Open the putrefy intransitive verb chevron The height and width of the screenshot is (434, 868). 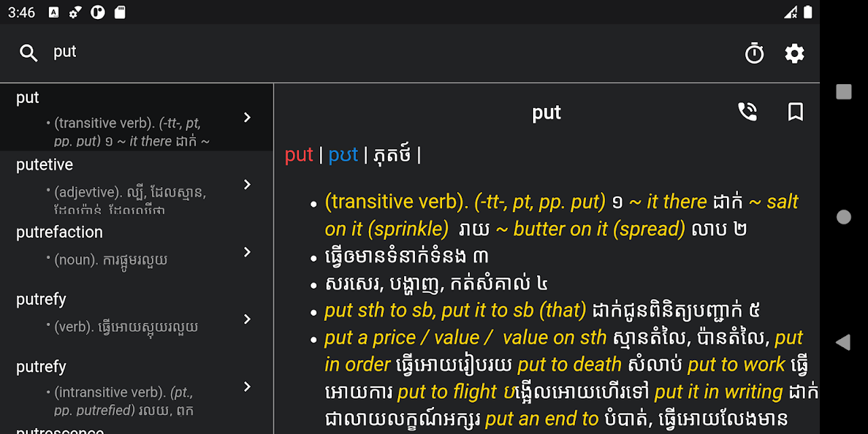tap(248, 387)
